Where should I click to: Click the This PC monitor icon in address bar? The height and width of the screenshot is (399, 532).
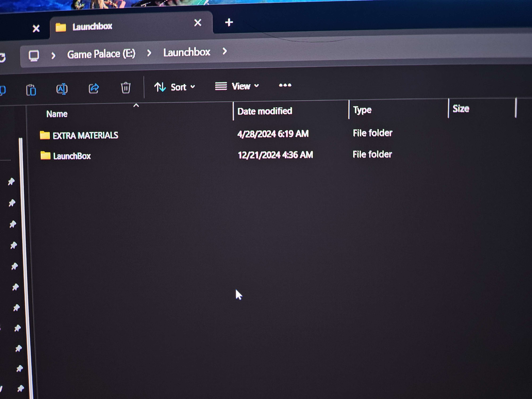tap(34, 56)
